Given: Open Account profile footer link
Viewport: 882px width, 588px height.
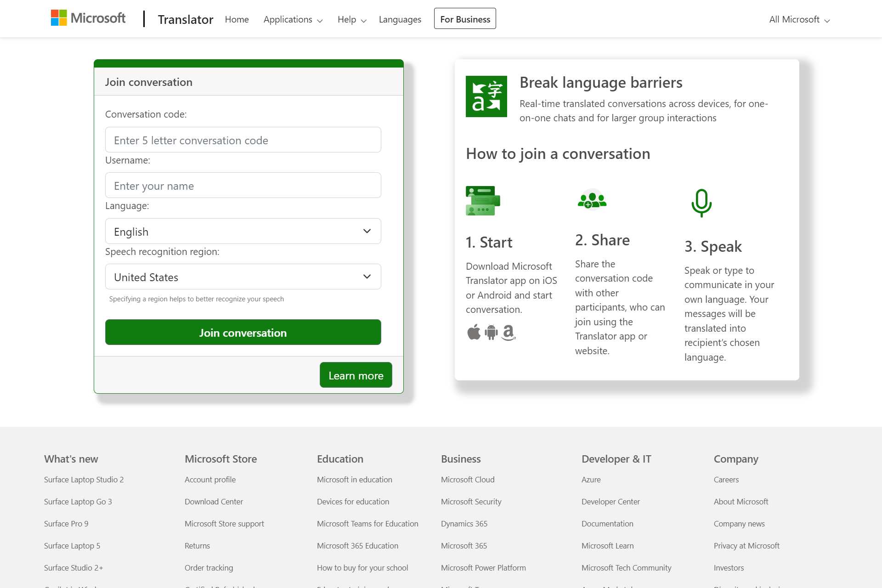Looking at the screenshot, I should (210, 480).
